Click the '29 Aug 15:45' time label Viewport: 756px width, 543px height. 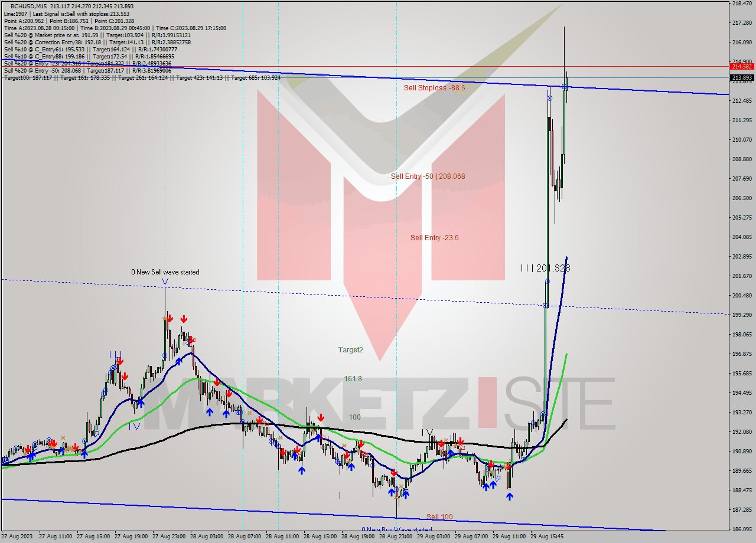click(x=547, y=537)
